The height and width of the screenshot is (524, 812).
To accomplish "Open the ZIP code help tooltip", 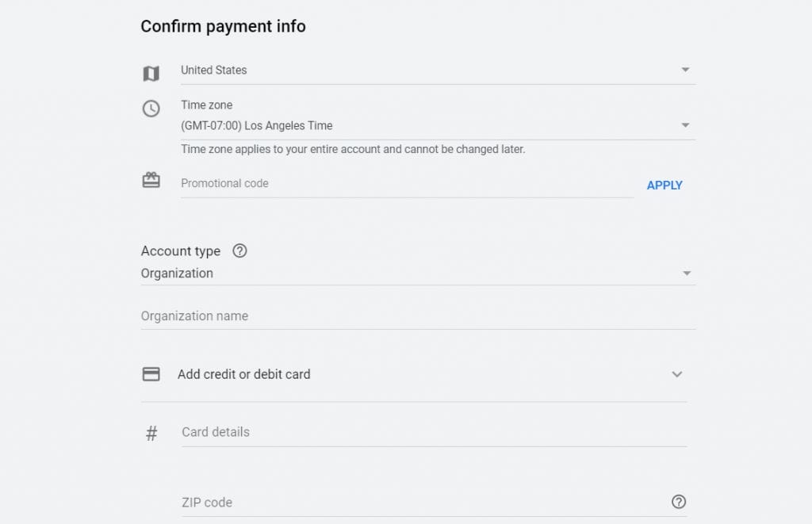I will (679, 502).
